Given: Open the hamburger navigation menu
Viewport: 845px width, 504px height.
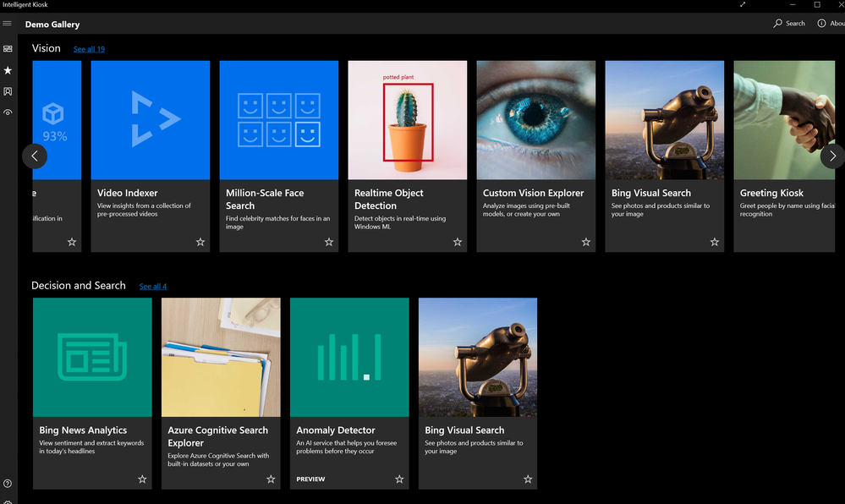Looking at the screenshot, I should pyautogui.click(x=7, y=23).
